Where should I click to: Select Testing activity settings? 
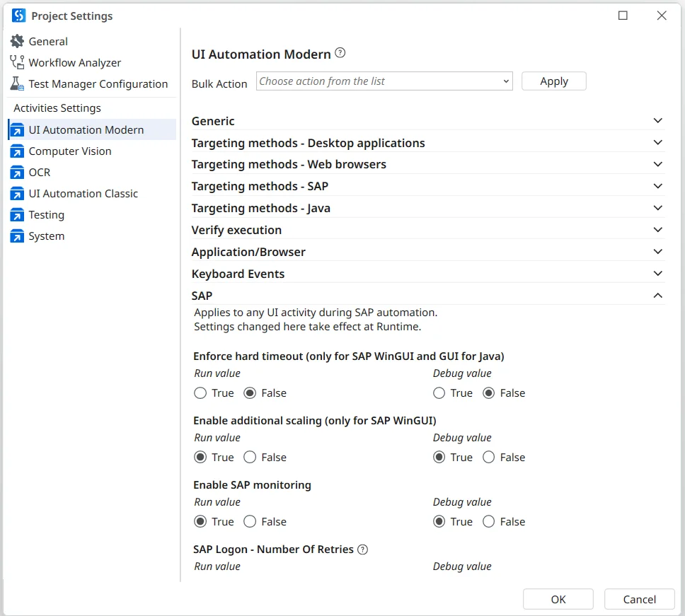pos(46,215)
